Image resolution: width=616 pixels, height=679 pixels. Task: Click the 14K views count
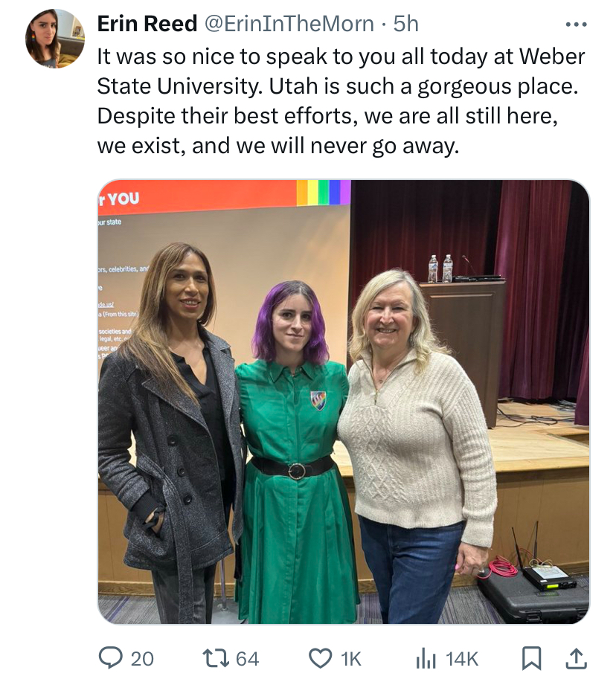pyautogui.click(x=462, y=659)
